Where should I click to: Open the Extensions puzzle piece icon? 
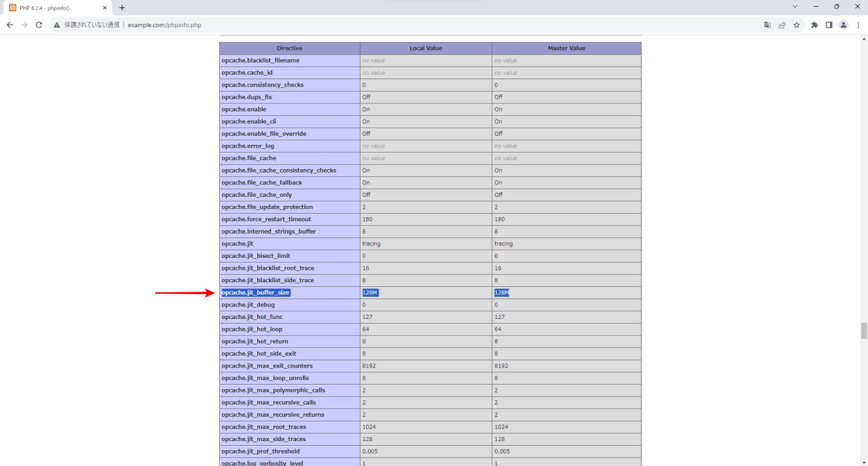point(814,25)
